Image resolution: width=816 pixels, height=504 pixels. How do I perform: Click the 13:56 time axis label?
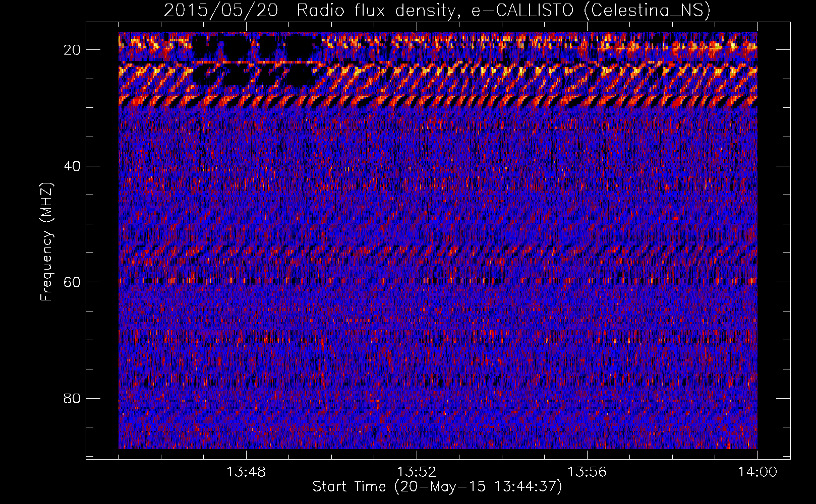pyautogui.click(x=587, y=472)
